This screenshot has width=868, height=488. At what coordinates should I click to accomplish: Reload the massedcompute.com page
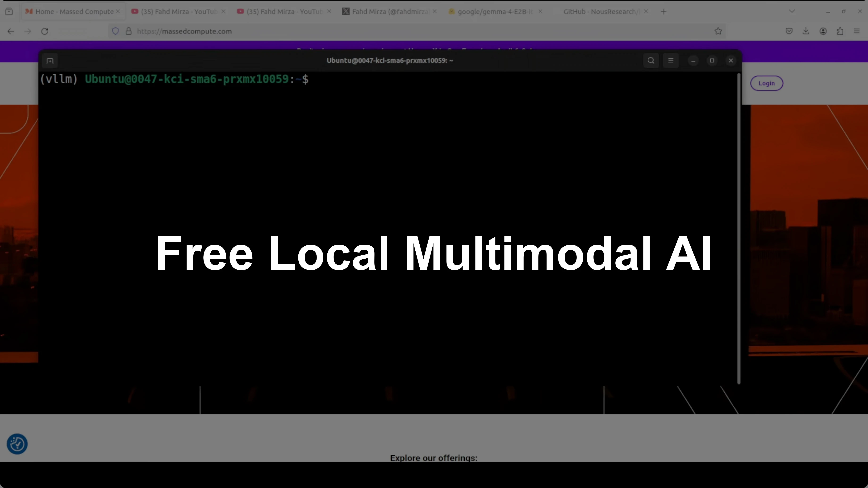pos(45,31)
